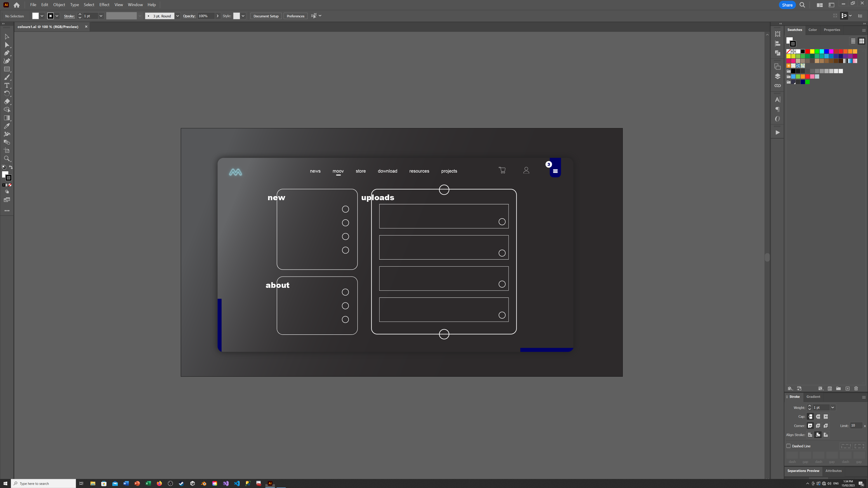The width and height of the screenshot is (868, 488).
Task: Select the Blend tool
Action: pos(7,142)
